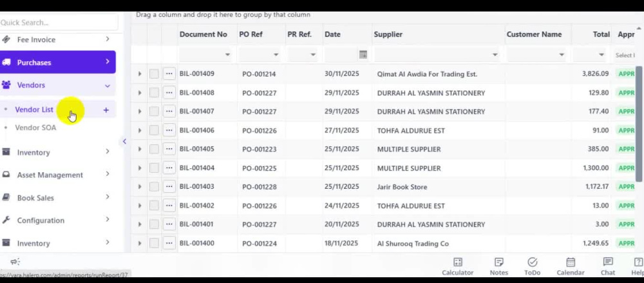Expand row details for BIL-001409
The height and width of the screenshot is (283, 644).
(140, 74)
